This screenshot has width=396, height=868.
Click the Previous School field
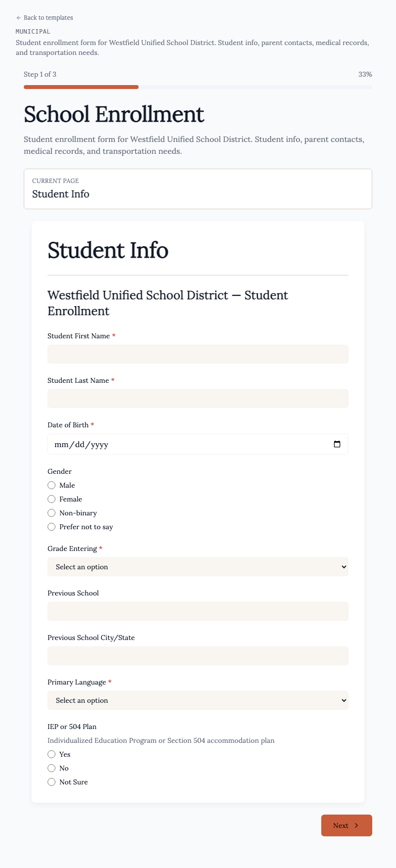pos(198,611)
